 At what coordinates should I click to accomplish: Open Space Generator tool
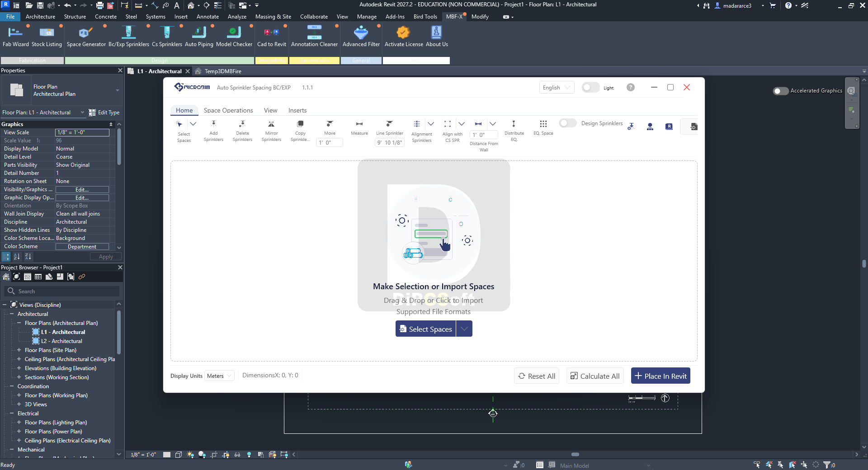(86, 36)
